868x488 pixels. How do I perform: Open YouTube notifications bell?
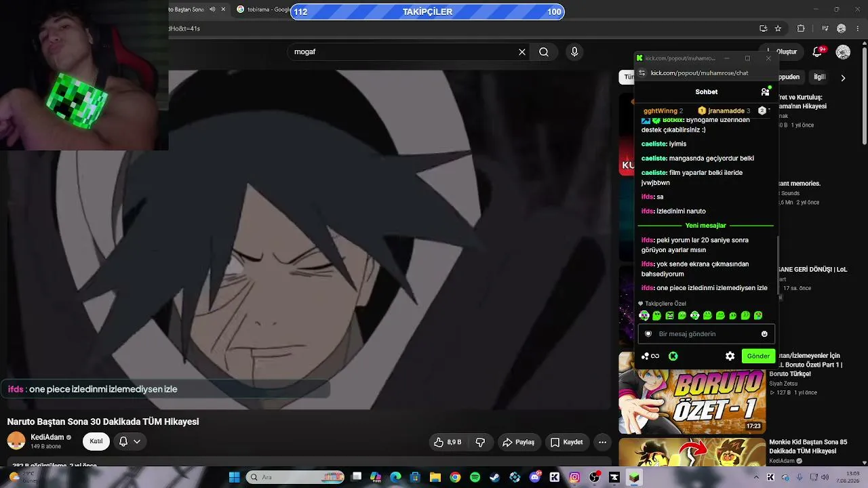pyautogui.click(x=818, y=52)
